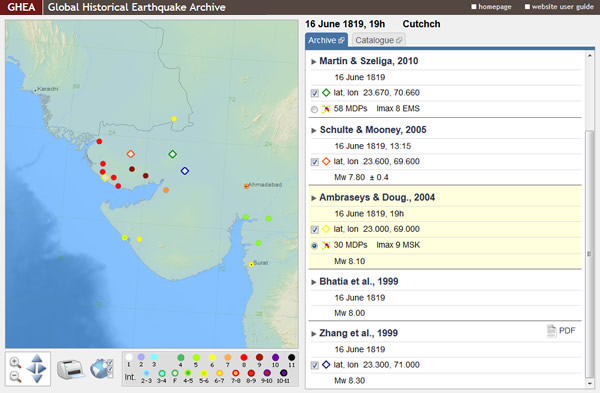Expand Schulte & Mooney, 2005 entry
600x393 pixels.
314,130
